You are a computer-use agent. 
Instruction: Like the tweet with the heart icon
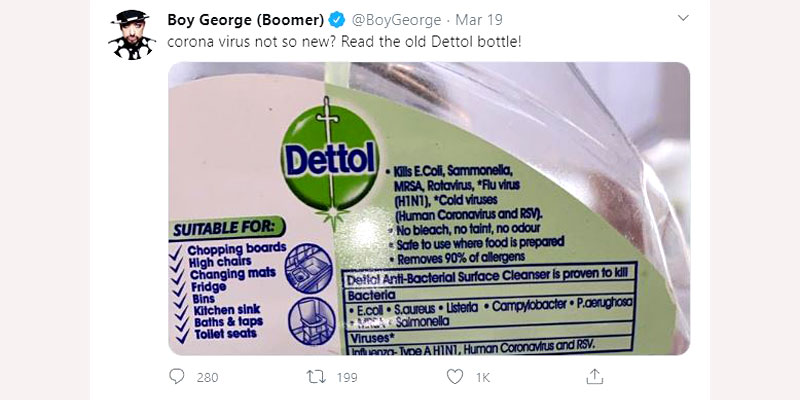(x=455, y=377)
